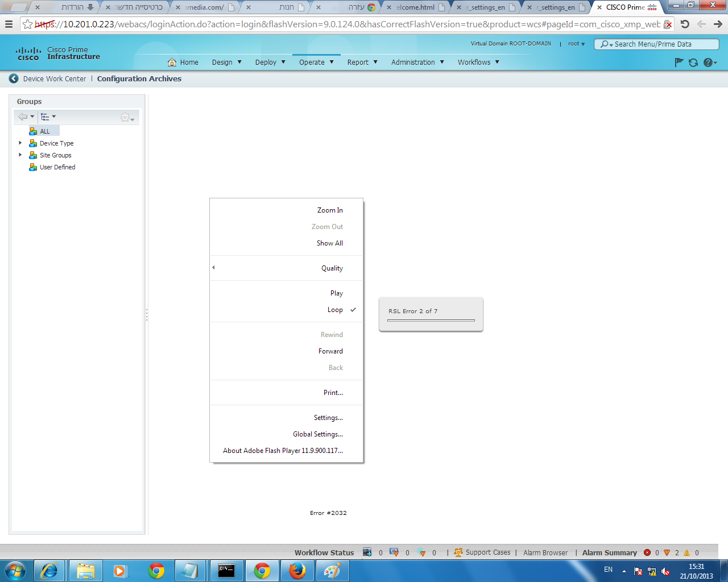The image size is (728, 582).
Task: Expand the Device Type group
Action: coord(20,143)
